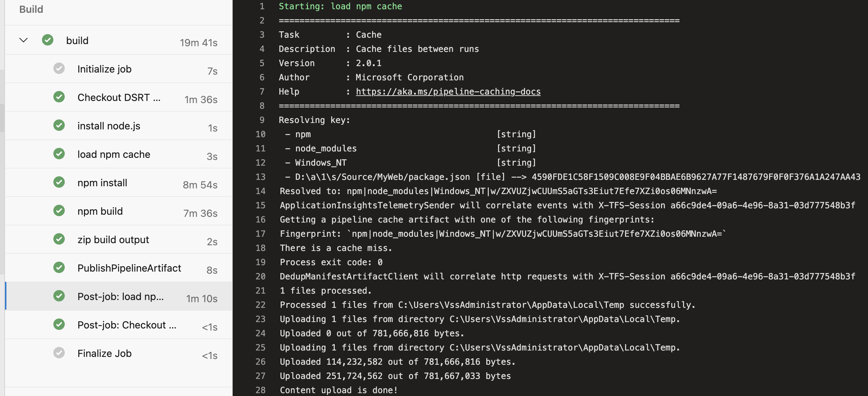
Task: Select the zip build output step
Action: (x=113, y=240)
